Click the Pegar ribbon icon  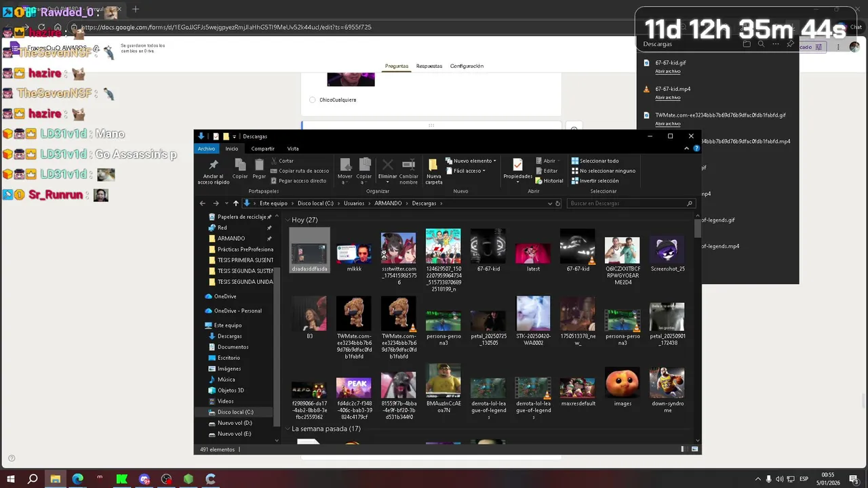point(259,165)
